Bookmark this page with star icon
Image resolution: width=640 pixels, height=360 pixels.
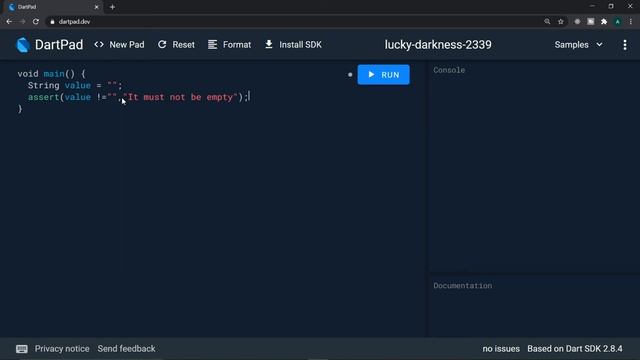(561, 22)
